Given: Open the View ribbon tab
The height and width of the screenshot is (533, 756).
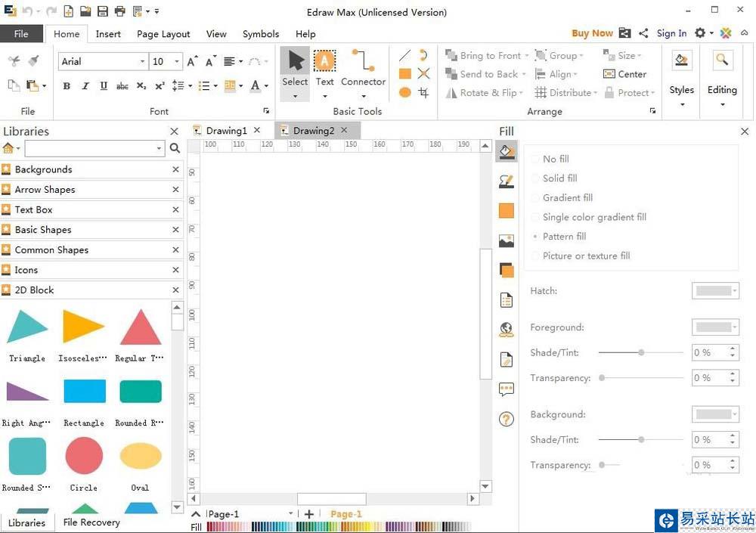Looking at the screenshot, I should coord(216,34).
